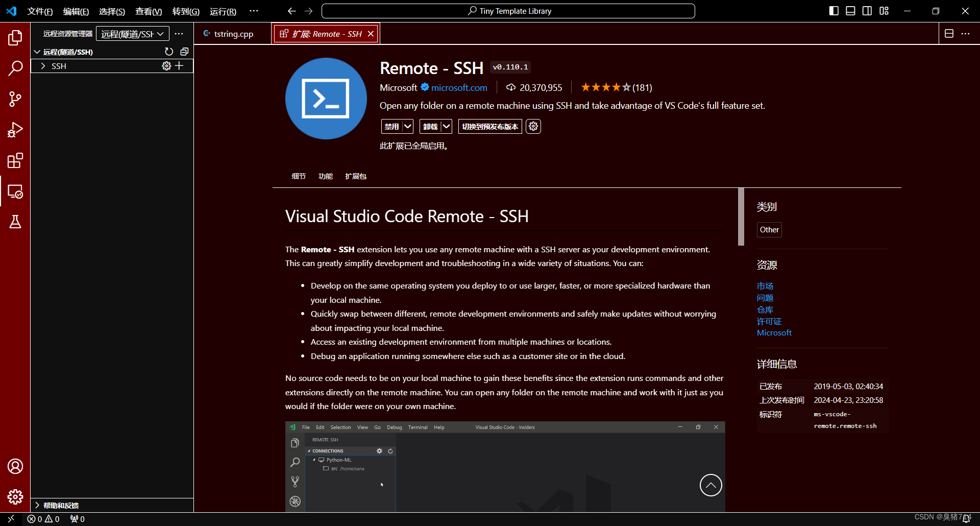Toggle the secondary sidebar

(867, 10)
